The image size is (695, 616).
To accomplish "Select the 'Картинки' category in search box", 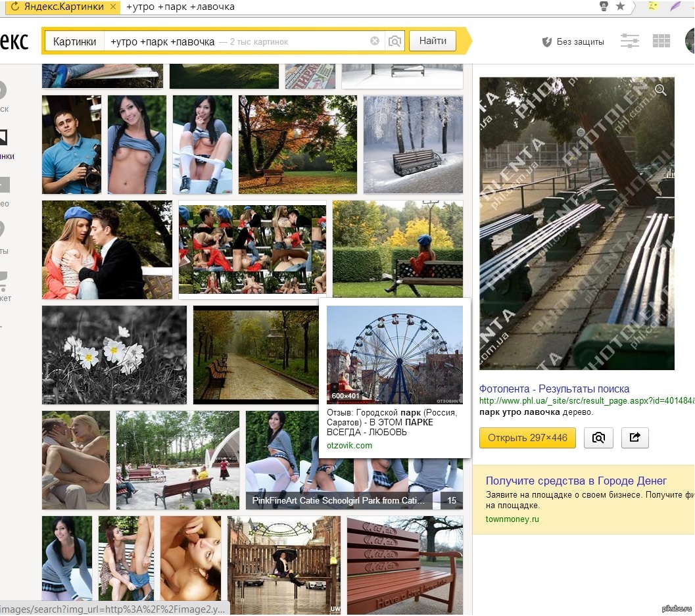I will coord(74,41).
